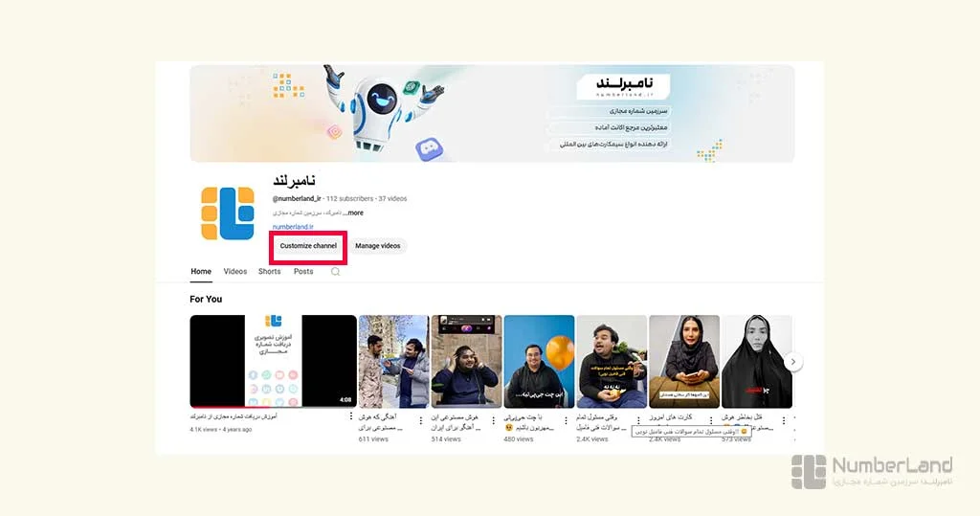Screen dimensions: 980x516
Task: Switch to the Home tab
Action: click(201, 272)
